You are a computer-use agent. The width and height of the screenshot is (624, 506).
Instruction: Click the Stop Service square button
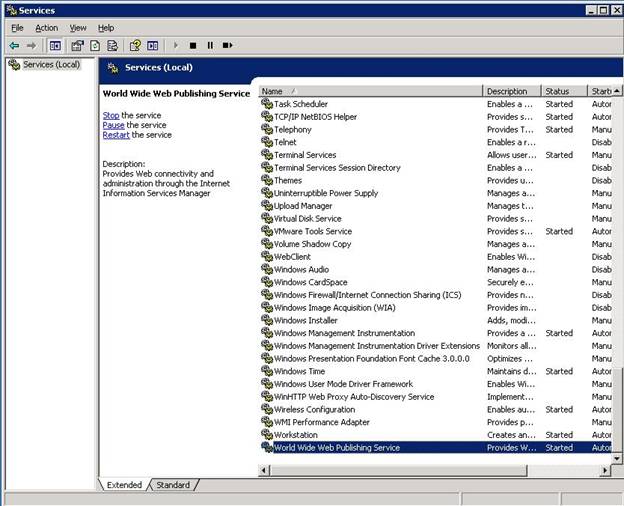(193, 46)
